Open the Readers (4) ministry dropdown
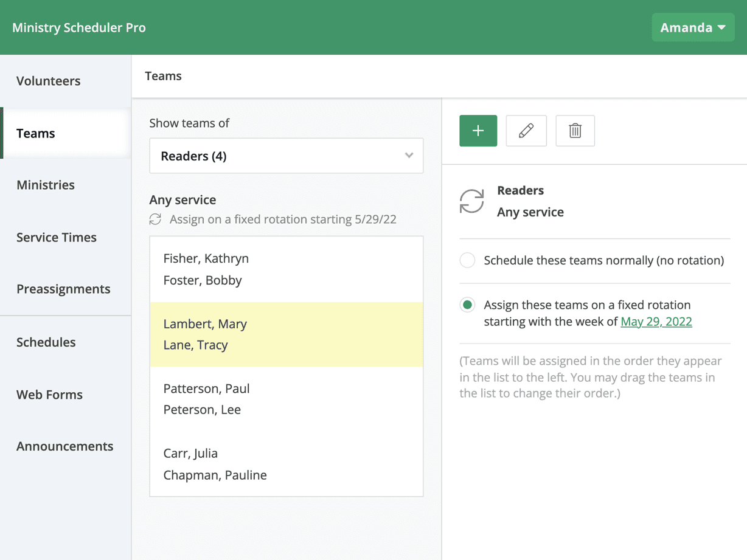 287,156
